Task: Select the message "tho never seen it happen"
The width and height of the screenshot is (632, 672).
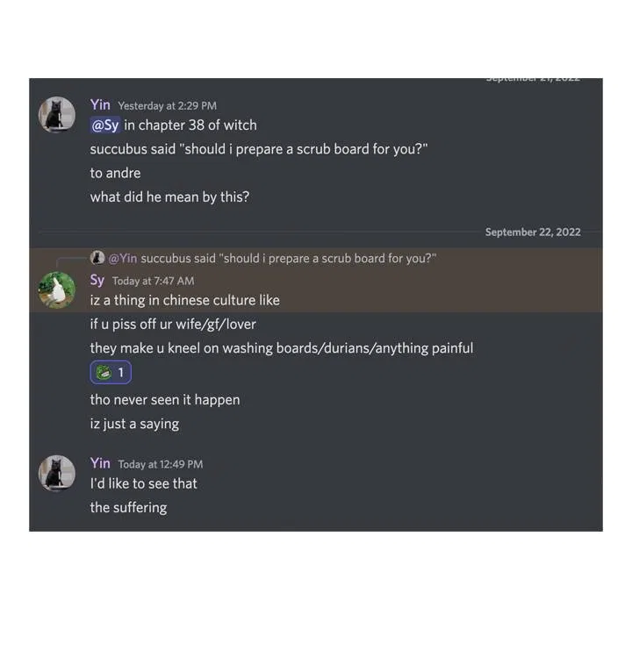Action: [x=165, y=400]
